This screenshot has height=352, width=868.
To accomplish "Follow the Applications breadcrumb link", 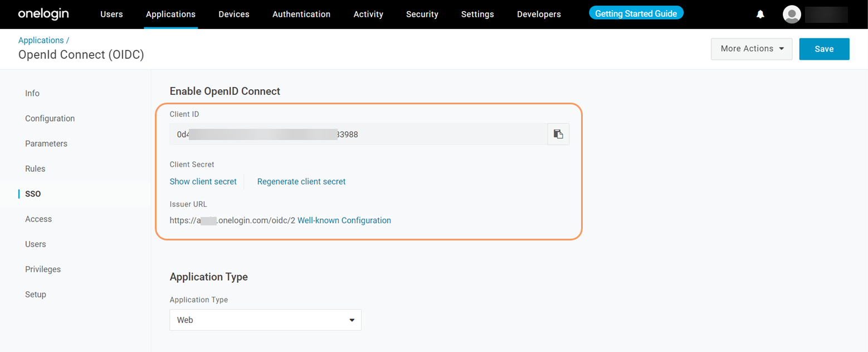I will 41,40.
